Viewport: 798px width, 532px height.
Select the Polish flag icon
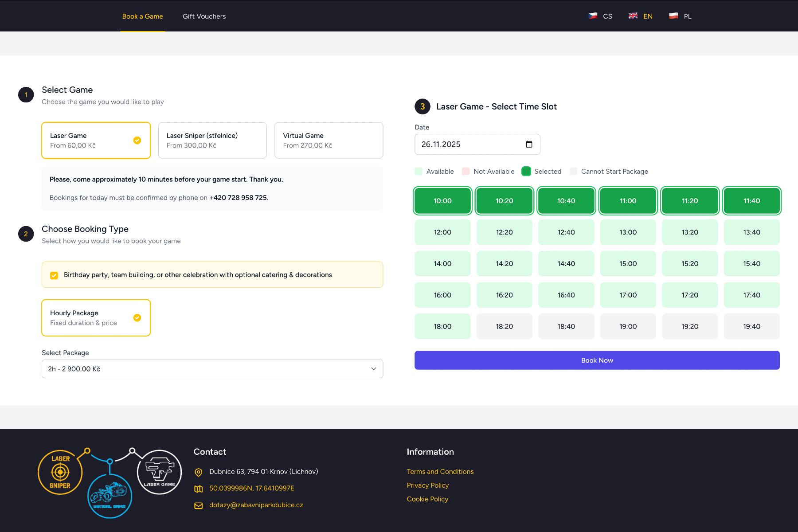pos(673,16)
